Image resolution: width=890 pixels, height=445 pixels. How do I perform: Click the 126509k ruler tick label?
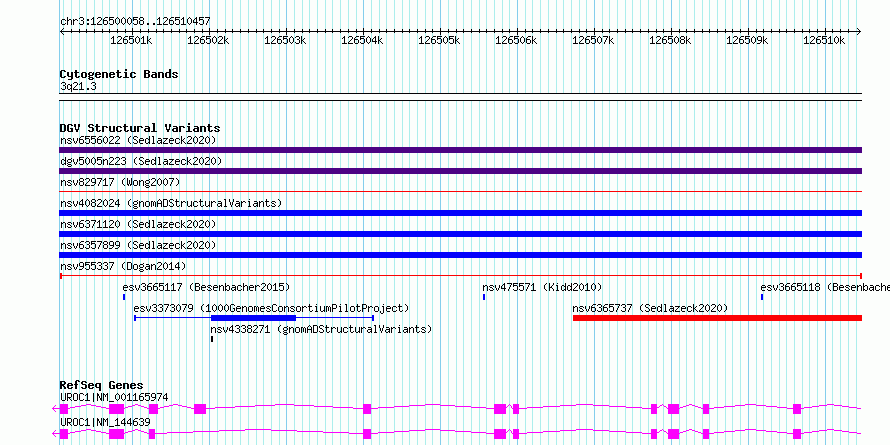point(747,40)
